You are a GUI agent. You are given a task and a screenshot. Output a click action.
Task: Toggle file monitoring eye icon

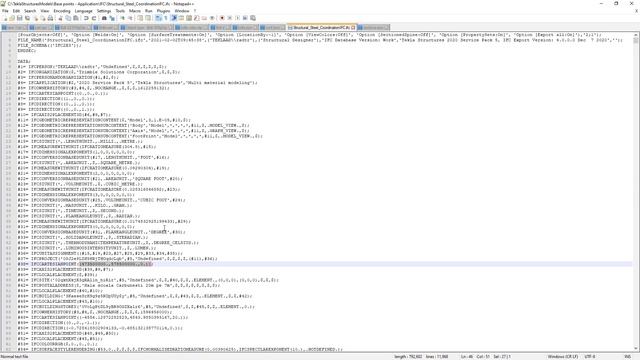(212, 18)
